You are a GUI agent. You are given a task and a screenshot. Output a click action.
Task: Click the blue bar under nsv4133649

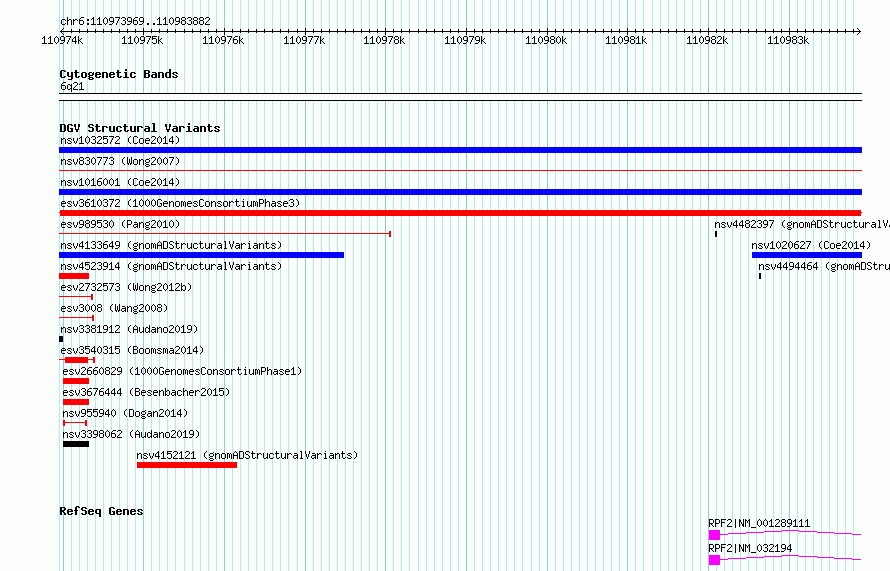tap(201, 255)
